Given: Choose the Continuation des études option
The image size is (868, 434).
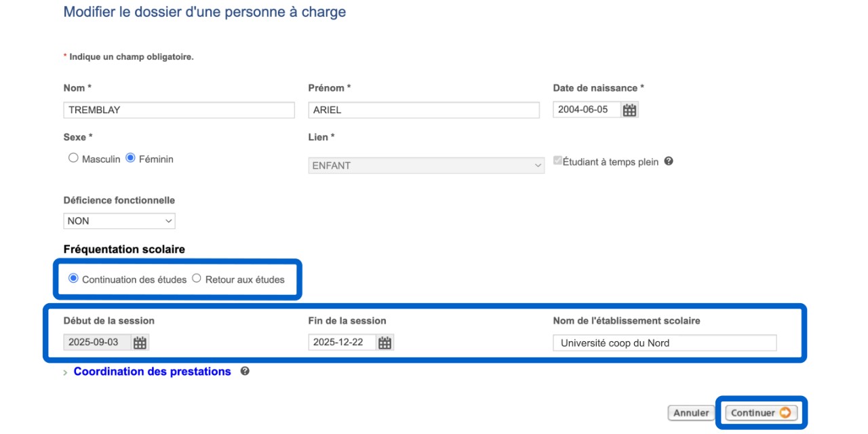Looking at the screenshot, I should point(73,278).
